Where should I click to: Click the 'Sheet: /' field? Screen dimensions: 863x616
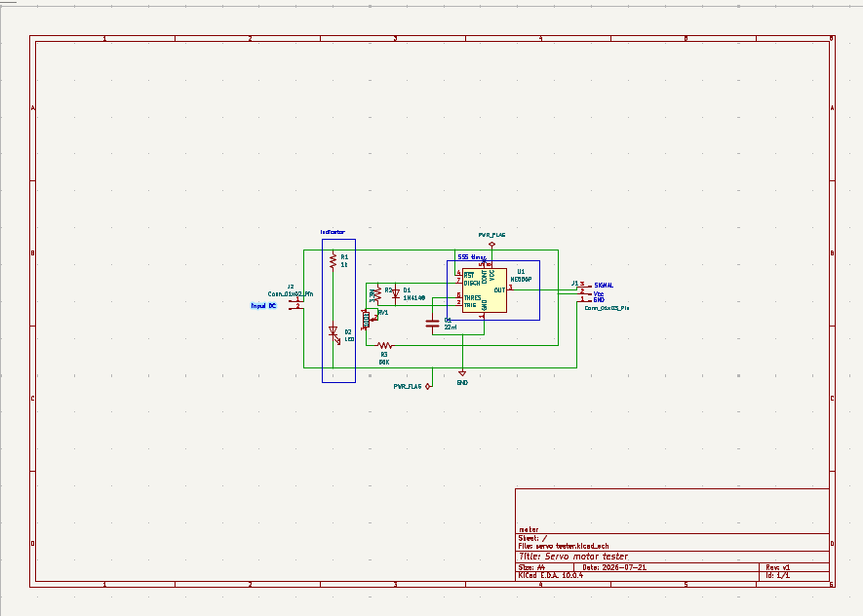point(532,538)
